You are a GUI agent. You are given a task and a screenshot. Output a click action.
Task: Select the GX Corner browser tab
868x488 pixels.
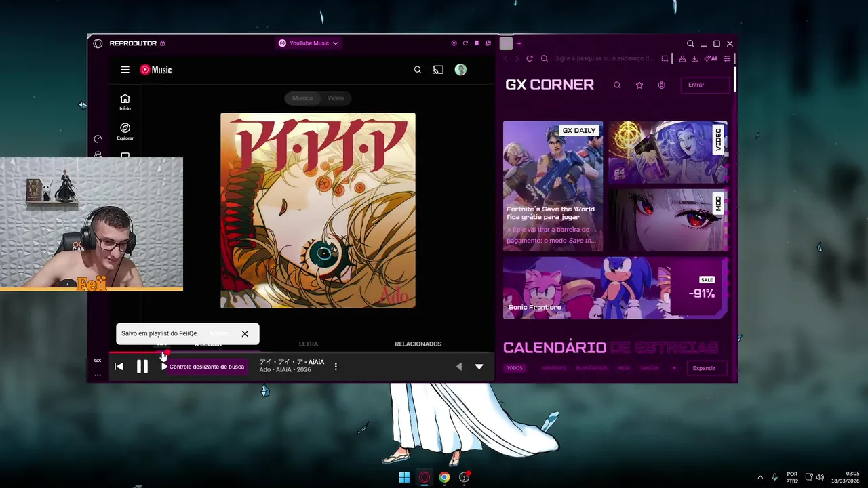pyautogui.click(x=506, y=43)
